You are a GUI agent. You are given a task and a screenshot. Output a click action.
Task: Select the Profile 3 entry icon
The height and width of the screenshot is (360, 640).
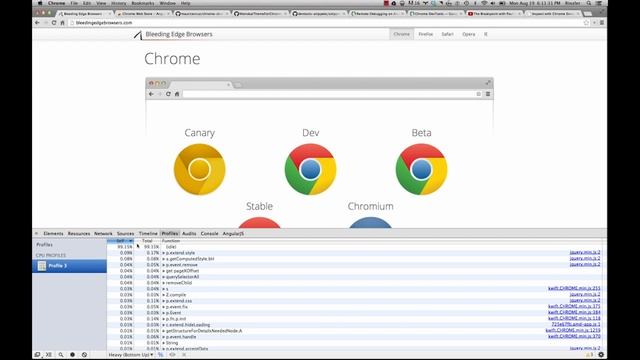(x=42, y=266)
